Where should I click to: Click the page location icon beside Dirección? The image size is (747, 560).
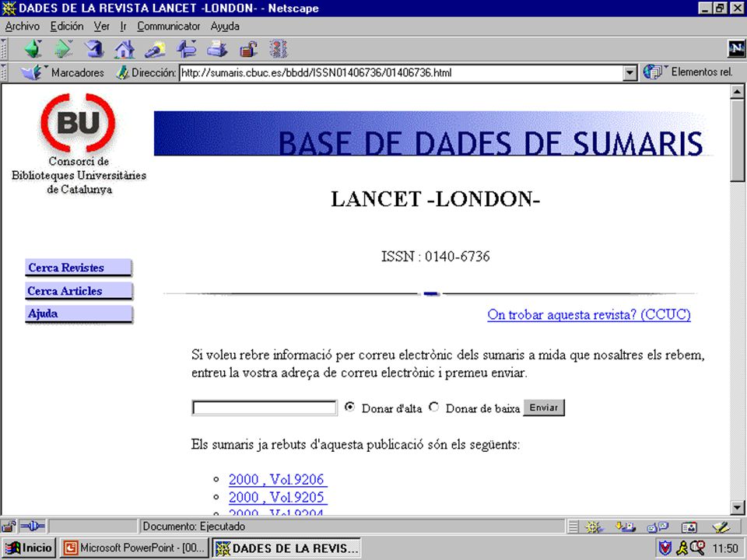(122, 72)
